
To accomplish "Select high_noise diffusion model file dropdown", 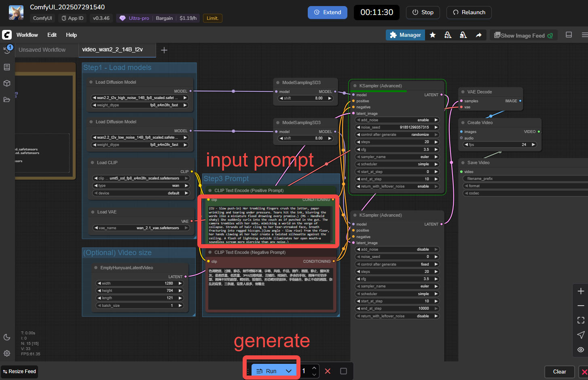I will tap(140, 98).
